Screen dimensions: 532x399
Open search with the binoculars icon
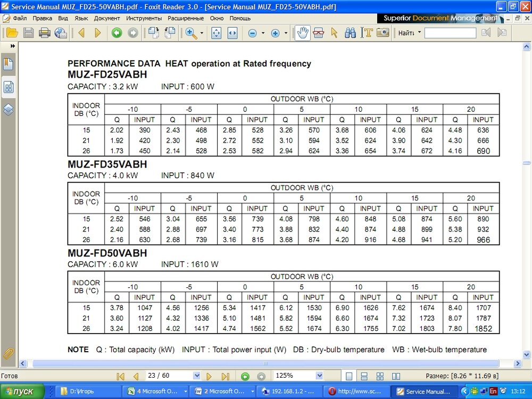pyautogui.click(x=350, y=33)
